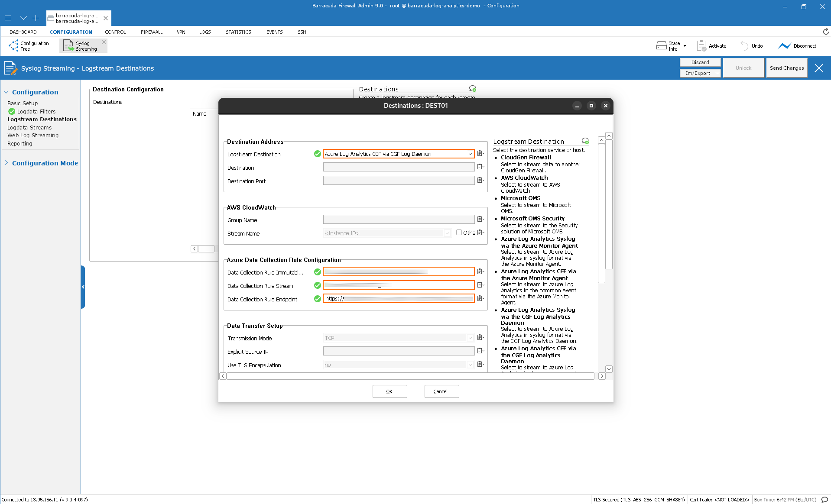The width and height of the screenshot is (831, 504).
Task: Open field menu icon for Data Collection Rule Immutable ID
Action: 480,272
